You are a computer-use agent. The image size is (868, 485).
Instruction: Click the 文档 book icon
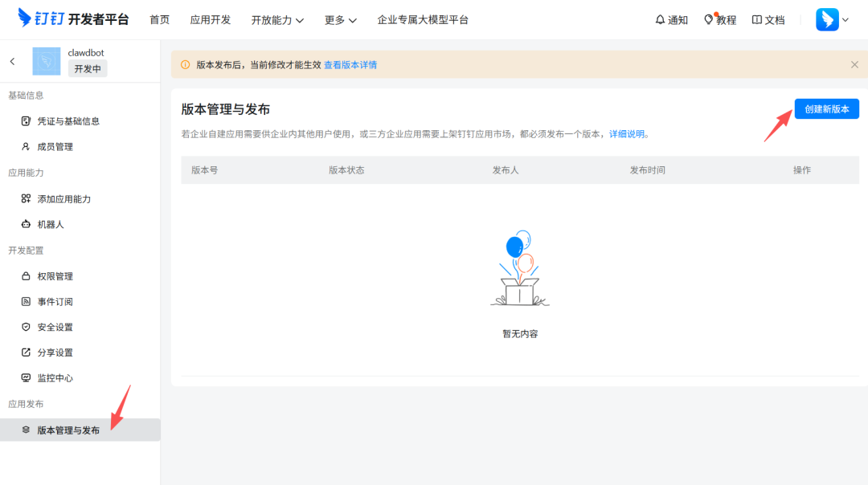757,20
